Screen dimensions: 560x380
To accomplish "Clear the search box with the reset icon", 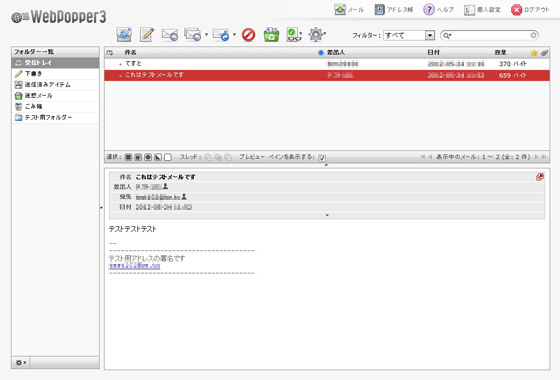I will coord(533,35).
